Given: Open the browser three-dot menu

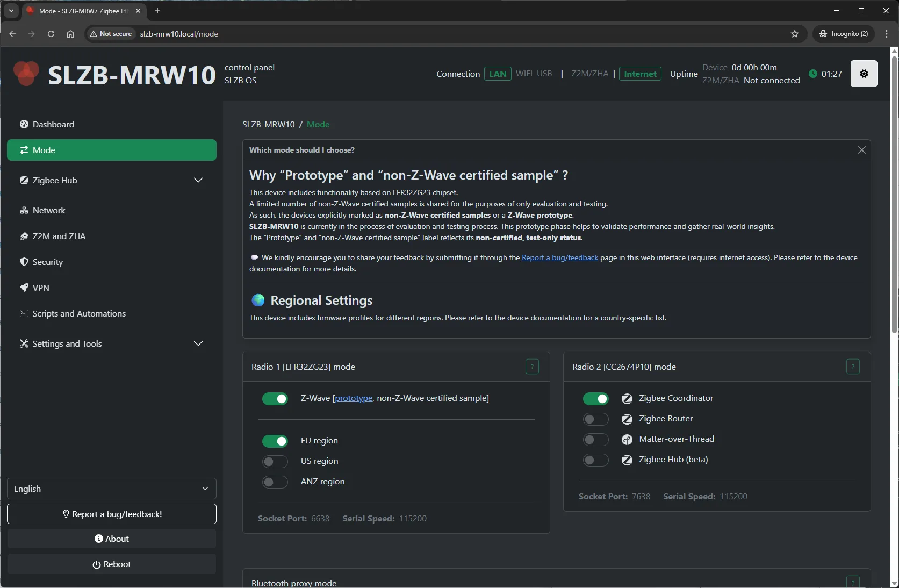Looking at the screenshot, I should [x=887, y=34].
